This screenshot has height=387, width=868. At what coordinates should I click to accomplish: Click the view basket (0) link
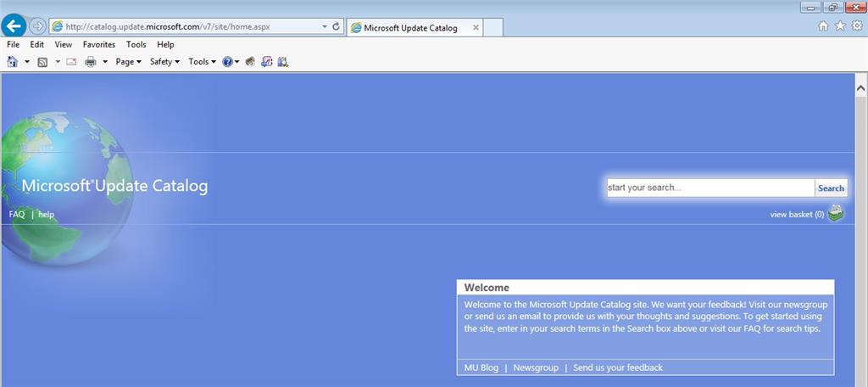[x=797, y=214]
